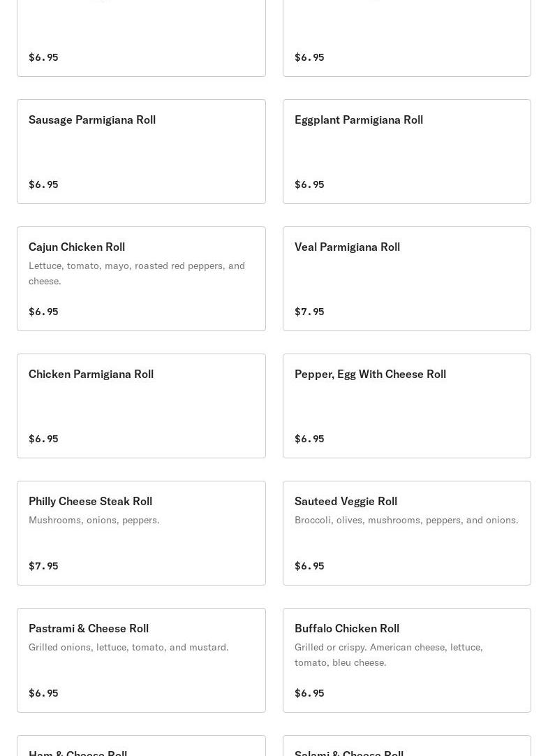Click the Sauteed Veggie Roll ingredients text
548x756 pixels.
click(406, 520)
